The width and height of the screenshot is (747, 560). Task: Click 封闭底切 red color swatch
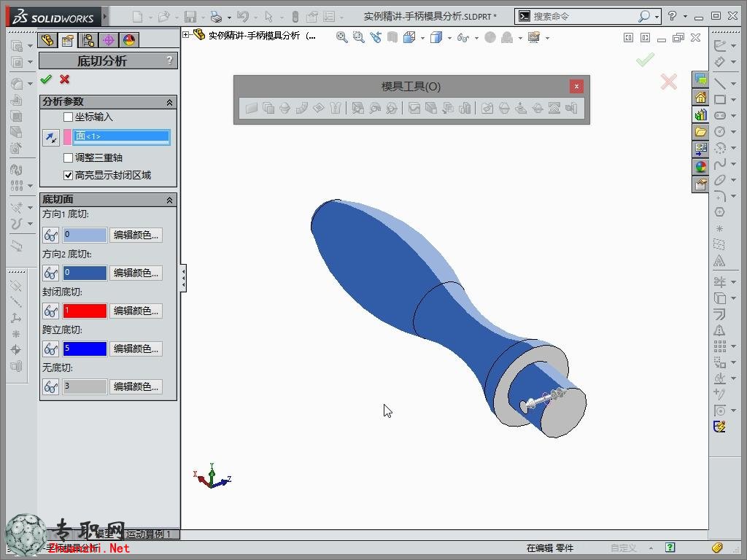85,311
